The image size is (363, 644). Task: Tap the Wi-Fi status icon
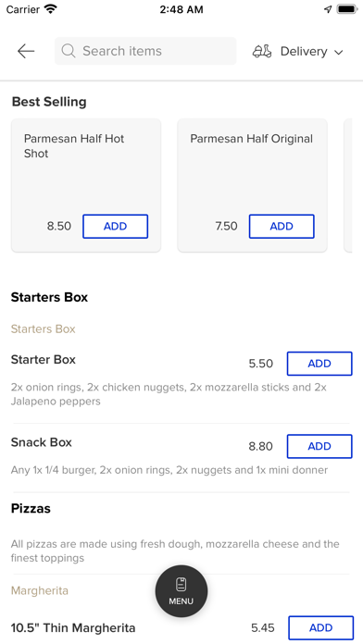tap(51, 9)
